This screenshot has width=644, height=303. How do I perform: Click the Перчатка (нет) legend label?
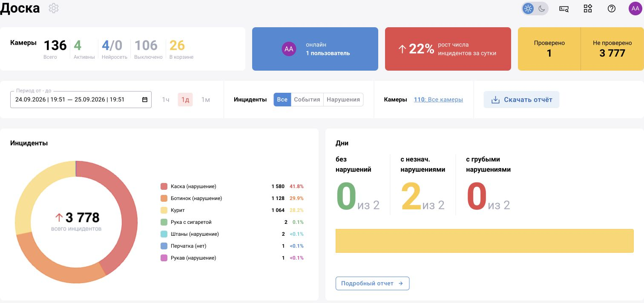tap(188, 246)
